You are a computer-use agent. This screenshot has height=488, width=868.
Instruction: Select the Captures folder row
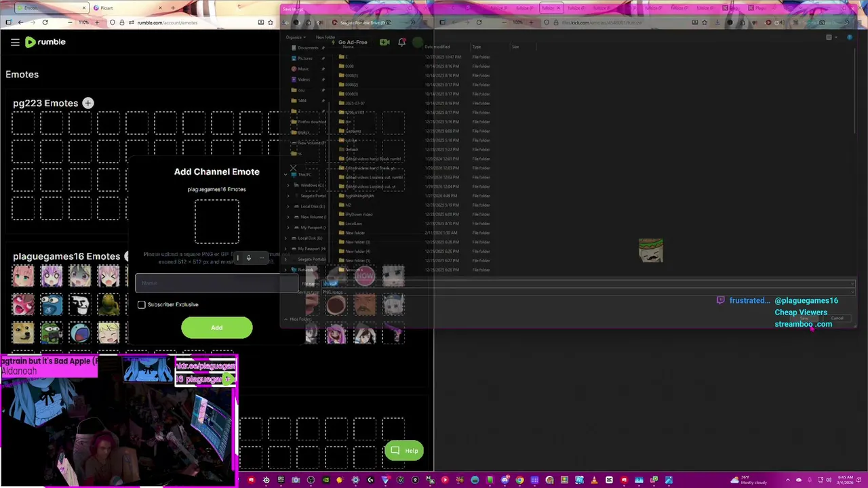(414, 131)
